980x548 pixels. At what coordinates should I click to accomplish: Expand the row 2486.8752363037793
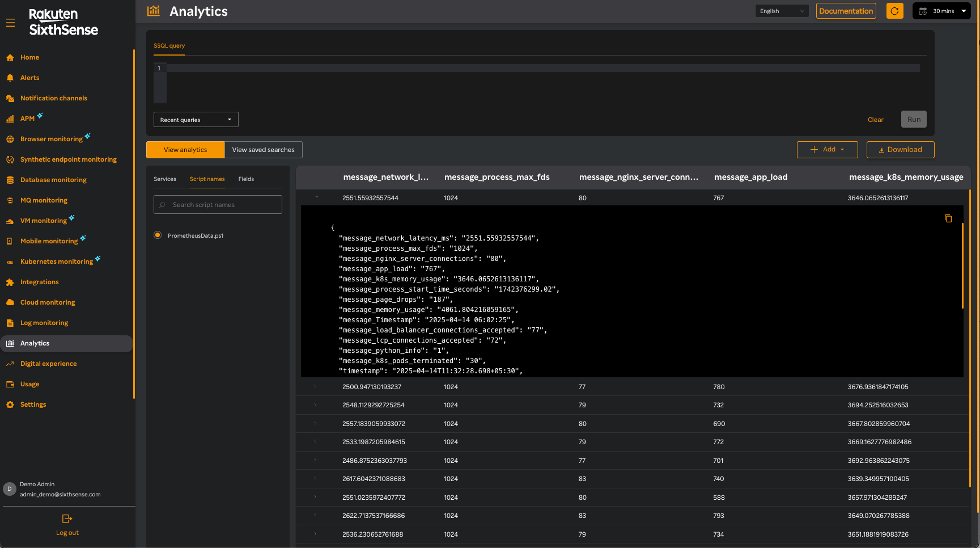pyautogui.click(x=316, y=460)
